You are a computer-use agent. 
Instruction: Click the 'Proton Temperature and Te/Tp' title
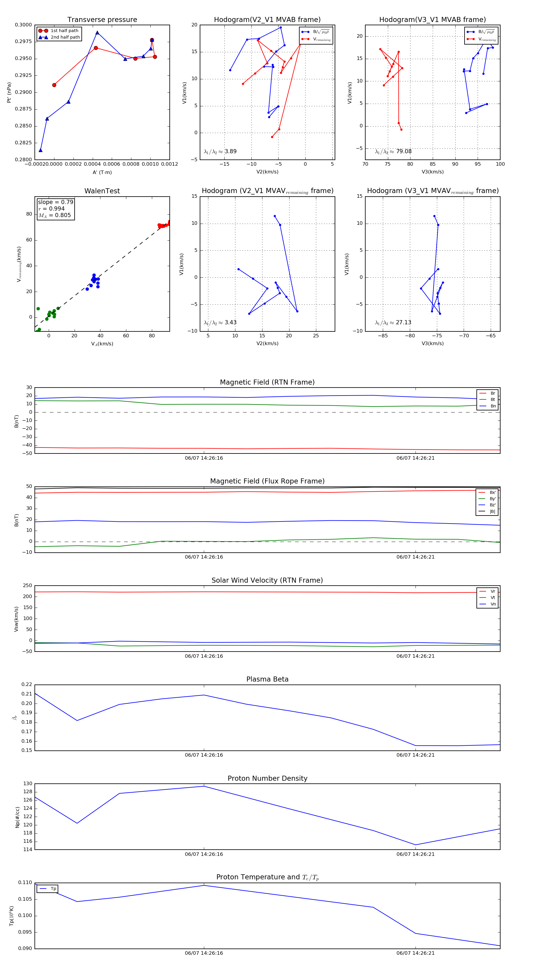point(267,877)
